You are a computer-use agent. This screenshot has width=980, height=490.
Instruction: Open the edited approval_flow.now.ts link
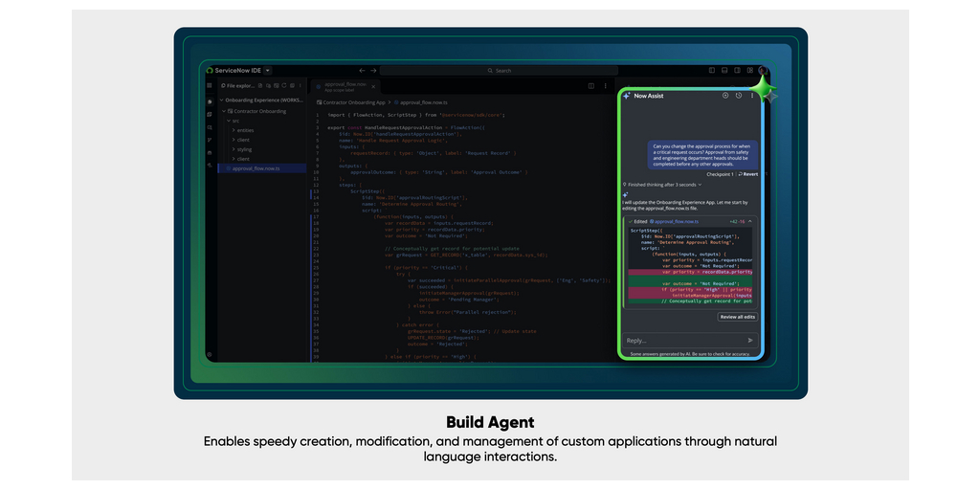point(677,222)
